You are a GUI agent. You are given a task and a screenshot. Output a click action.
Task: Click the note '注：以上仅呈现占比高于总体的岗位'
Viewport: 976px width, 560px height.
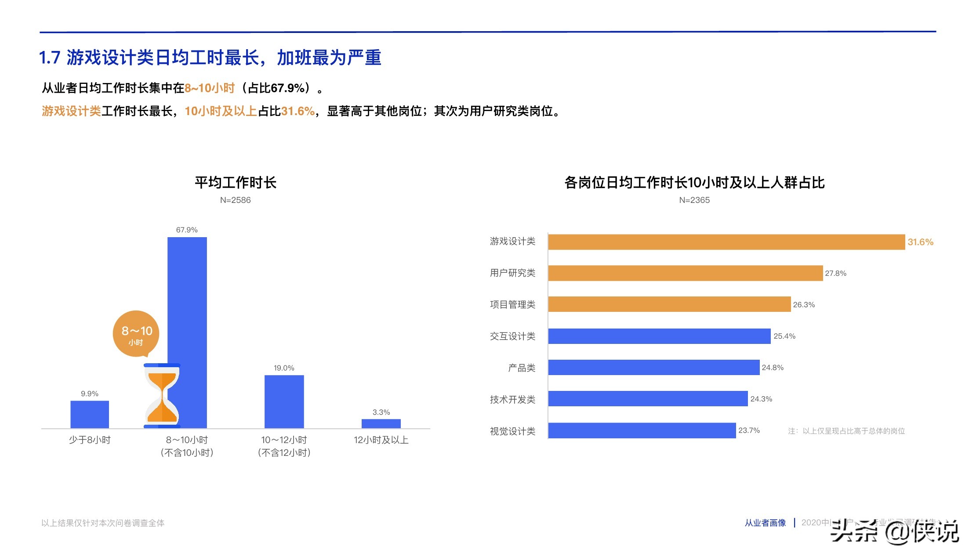coord(846,431)
